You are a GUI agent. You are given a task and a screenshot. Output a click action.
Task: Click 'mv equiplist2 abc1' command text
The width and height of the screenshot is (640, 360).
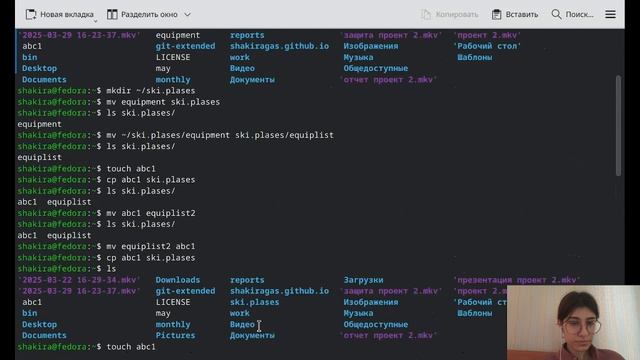click(x=151, y=247)
